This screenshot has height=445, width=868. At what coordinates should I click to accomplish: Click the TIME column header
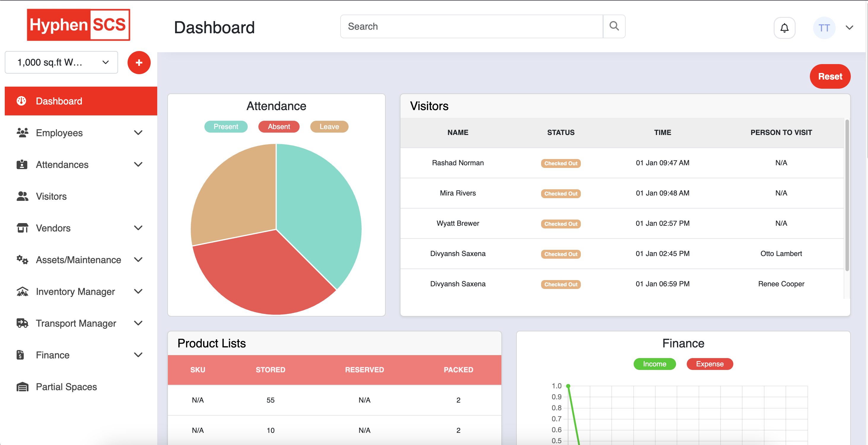click(x=662, y=133)
